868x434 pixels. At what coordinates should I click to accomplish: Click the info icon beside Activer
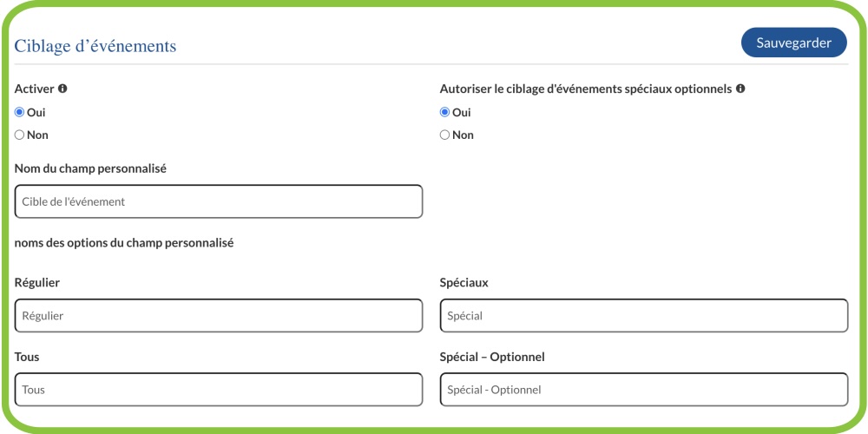point(62,89)
